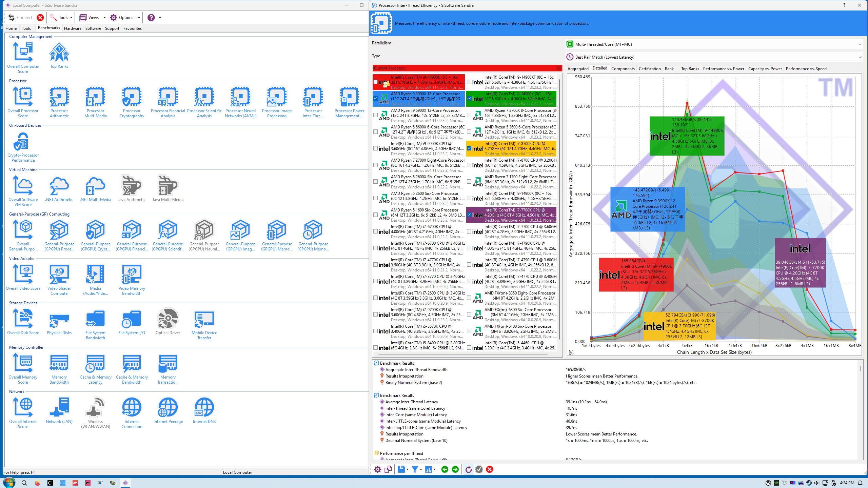868x488 pixels.
Task: Open the Hardware tab
Action: 73,28
